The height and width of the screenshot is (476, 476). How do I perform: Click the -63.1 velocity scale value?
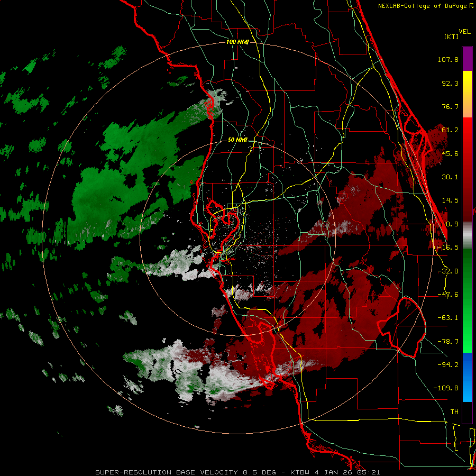click(448, 318)
